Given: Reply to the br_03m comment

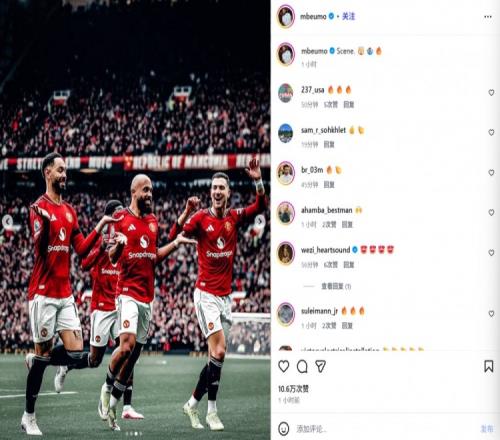Looking at the screenshot, I should (329, 184).
